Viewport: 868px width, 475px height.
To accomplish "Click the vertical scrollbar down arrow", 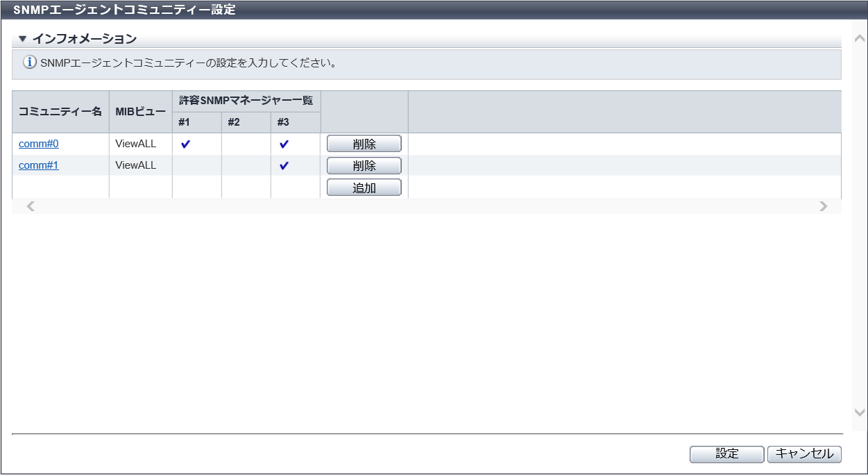I will [860, 412].
